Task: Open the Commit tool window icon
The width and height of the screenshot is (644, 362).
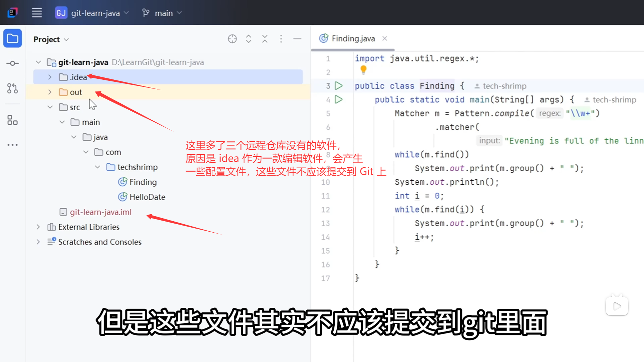Action: click(12, 63)
